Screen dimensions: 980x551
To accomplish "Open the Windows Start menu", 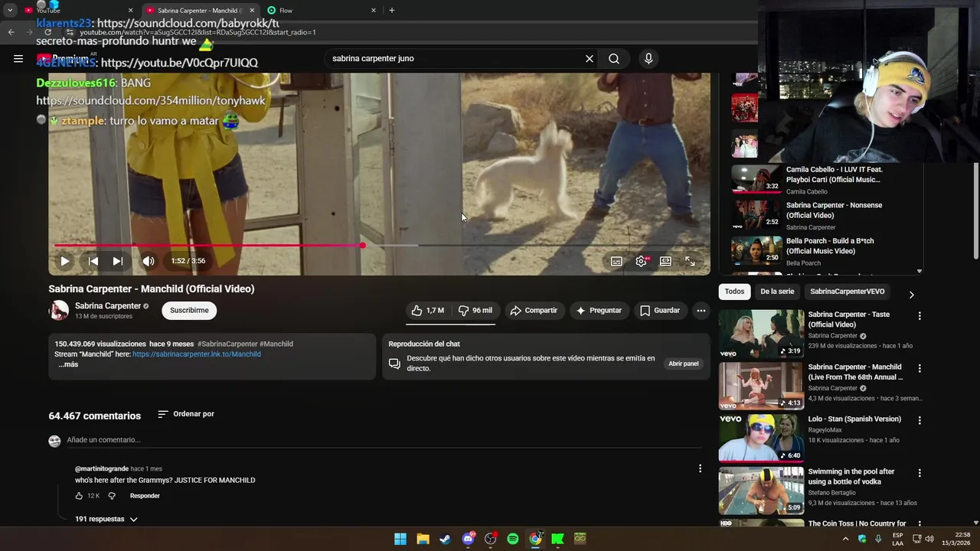I will click(400, 539).
